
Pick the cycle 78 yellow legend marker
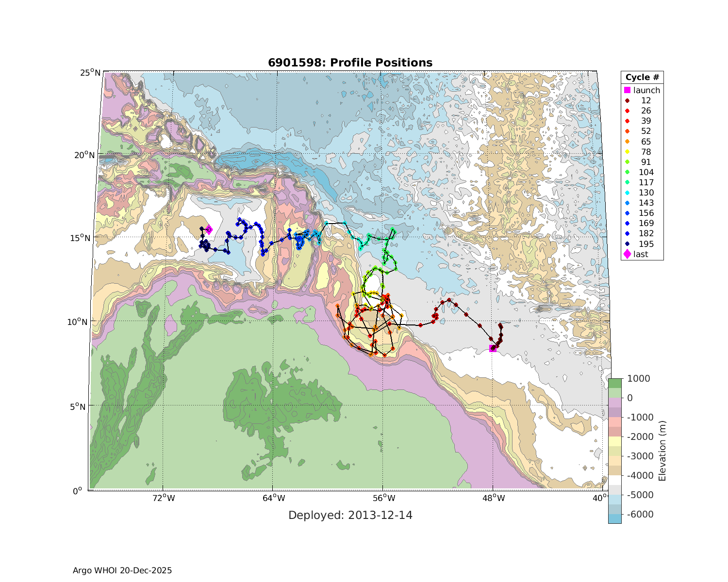coord(627,152)
